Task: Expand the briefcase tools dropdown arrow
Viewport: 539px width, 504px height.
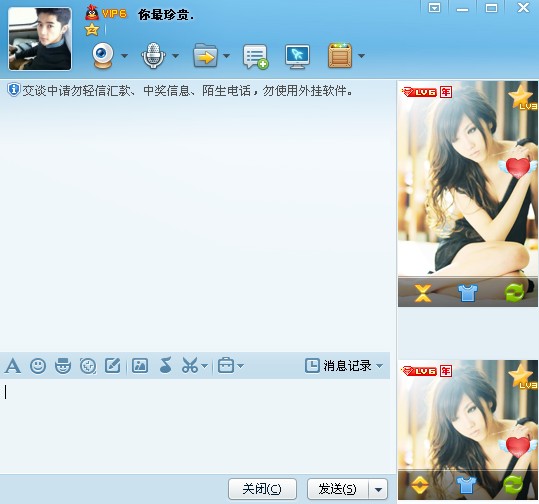Action: (241, 366)
